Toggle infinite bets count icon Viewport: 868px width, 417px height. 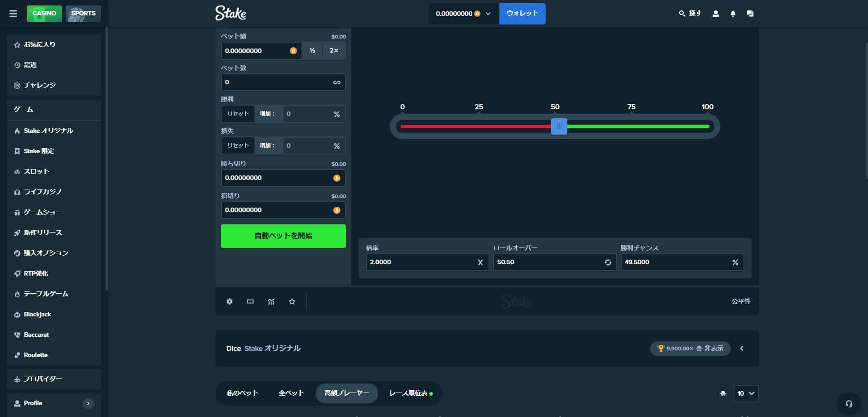coord(336,82)
